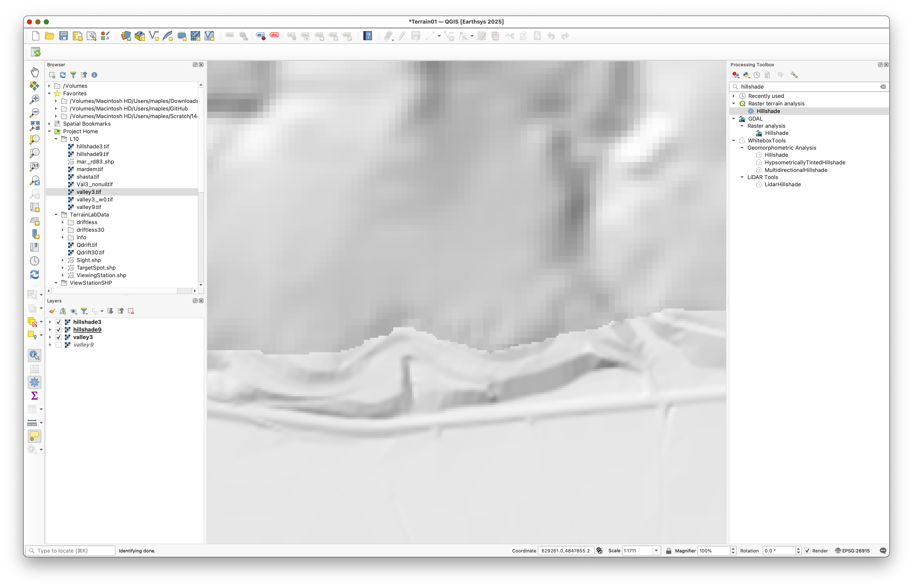This screenshot has height=588, width=913.
Task: Open the Help contents icon
Action: 367,36
